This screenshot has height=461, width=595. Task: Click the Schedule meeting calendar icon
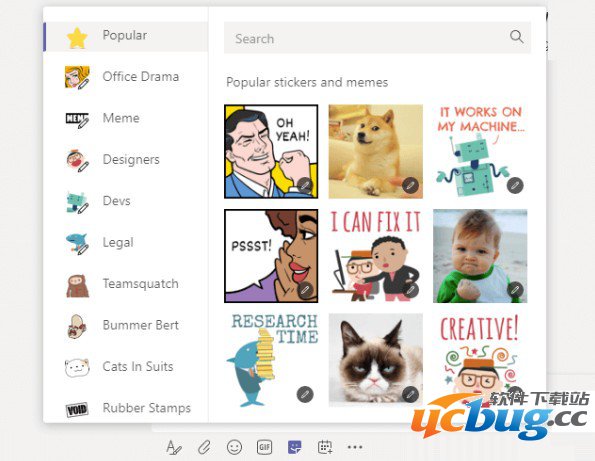click(325, 447)
